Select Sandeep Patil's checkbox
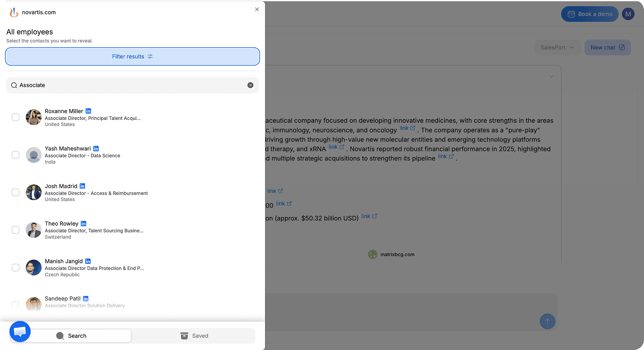Image resolution: width=644 pixels, height=350 pixels. pyautogui.click(x=15, y=305)
